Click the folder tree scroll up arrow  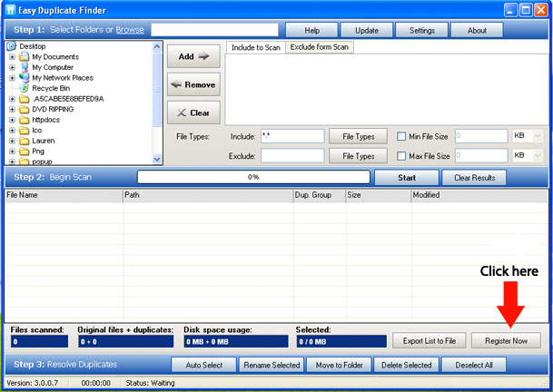tap(157, 47)
